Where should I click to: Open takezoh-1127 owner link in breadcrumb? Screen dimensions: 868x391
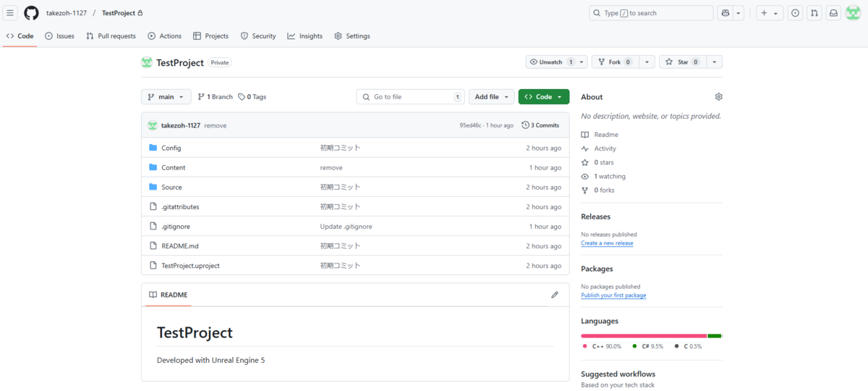pyautogui.click(x=67, y=13)
